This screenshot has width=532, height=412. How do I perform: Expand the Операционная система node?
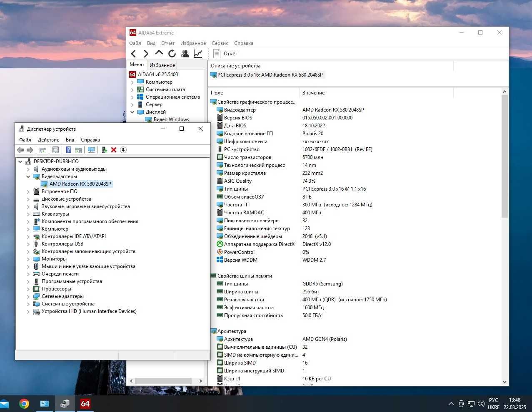click(132, 97)
